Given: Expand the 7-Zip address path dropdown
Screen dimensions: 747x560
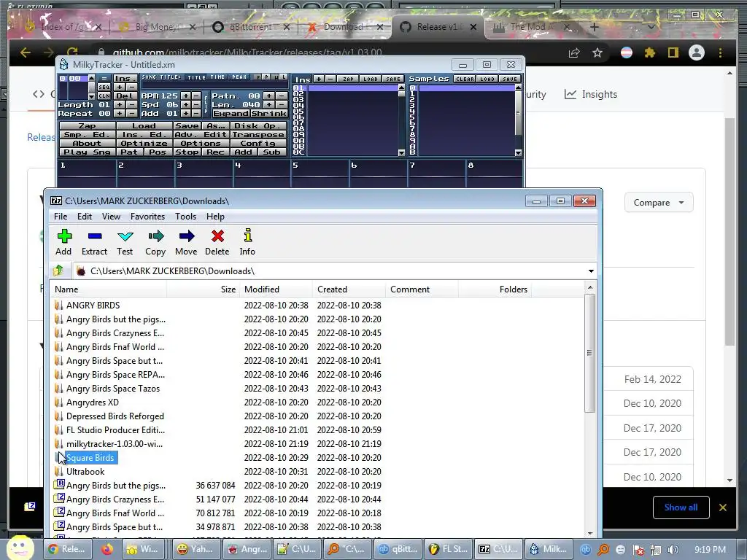Looking at the screenshot, I should 591,271.
